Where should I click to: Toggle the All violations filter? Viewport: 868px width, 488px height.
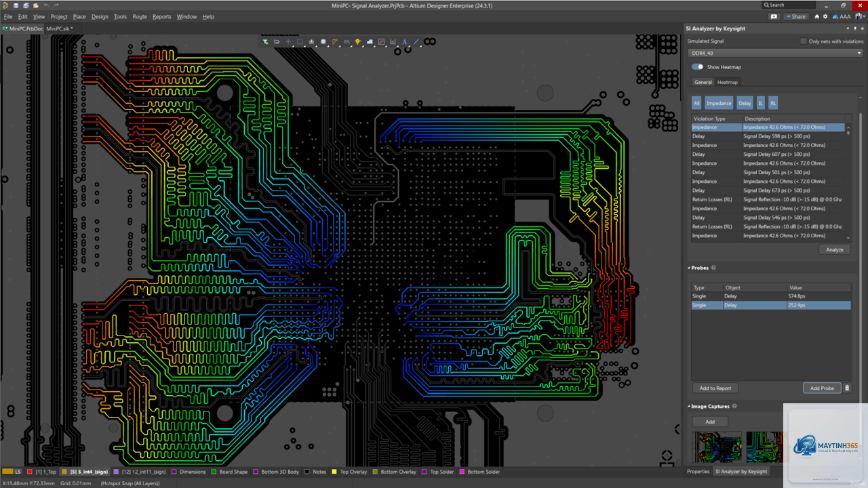pos(696,103)
